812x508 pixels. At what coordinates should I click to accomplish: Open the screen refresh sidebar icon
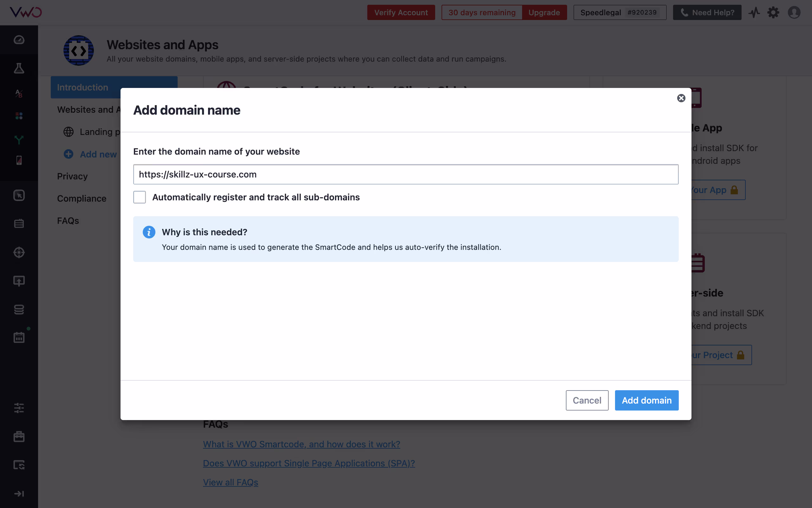click(19, 465)
